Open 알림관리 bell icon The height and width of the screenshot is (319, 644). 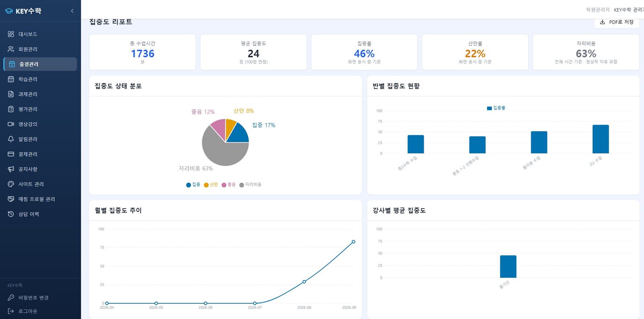(x=11, y=139)
